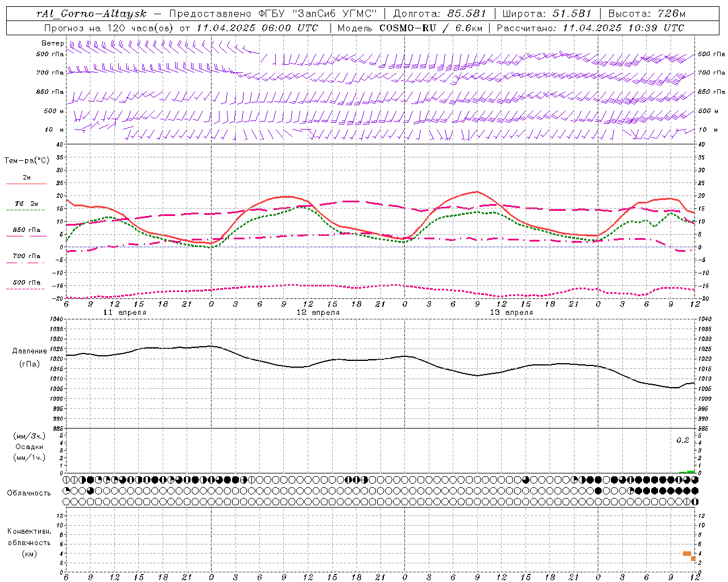Click the Ветер panel label
The image size is (728, 582).
click(x=52, y=43)
